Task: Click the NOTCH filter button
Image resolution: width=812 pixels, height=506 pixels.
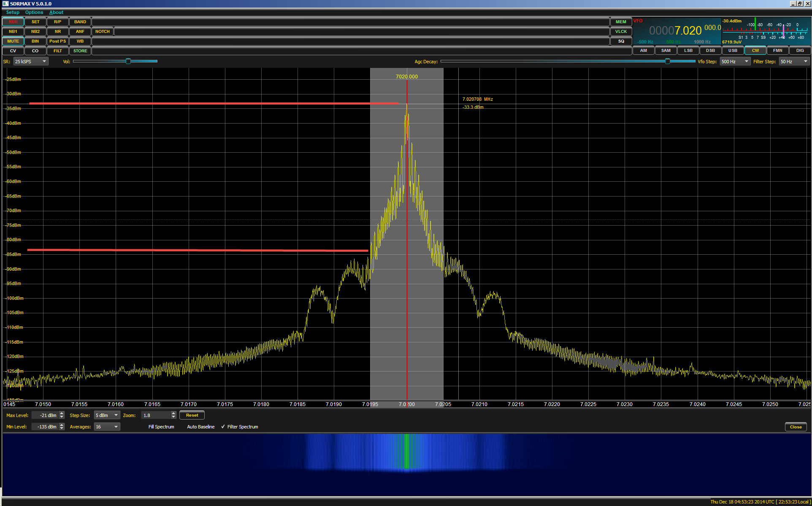Action: pyautogui.click(x=103, y=32)
